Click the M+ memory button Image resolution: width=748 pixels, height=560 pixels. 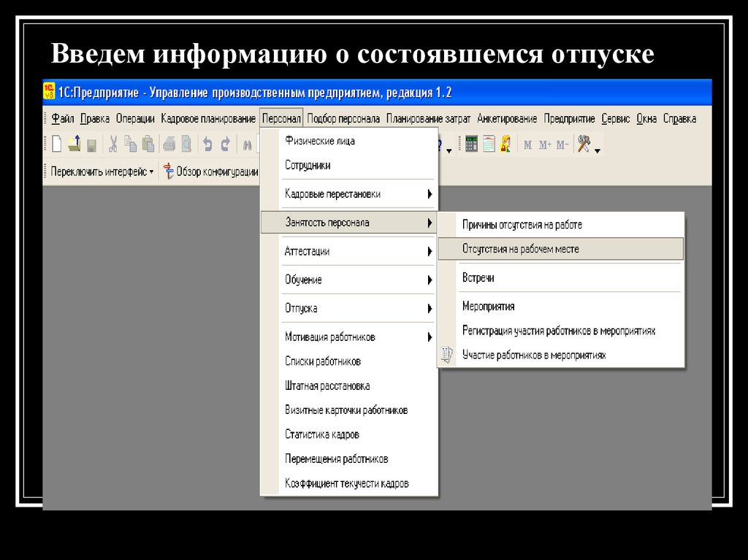pos(544,144)
